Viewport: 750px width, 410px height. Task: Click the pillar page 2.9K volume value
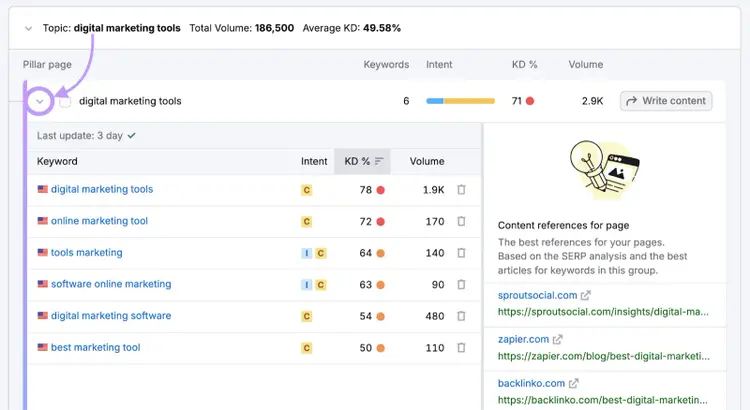pyautogui.click(x=592, y=101)
